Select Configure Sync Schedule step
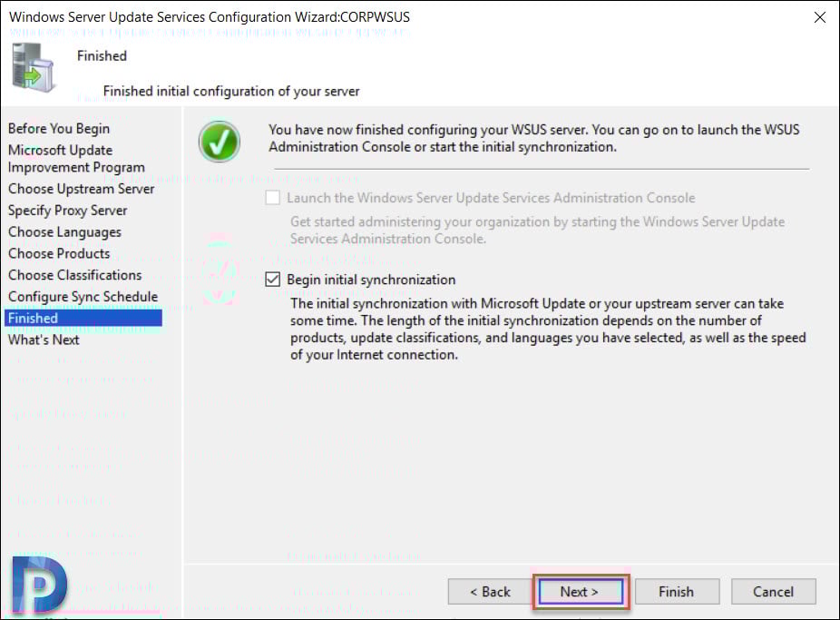840x620 pixels. click(83, 296)
